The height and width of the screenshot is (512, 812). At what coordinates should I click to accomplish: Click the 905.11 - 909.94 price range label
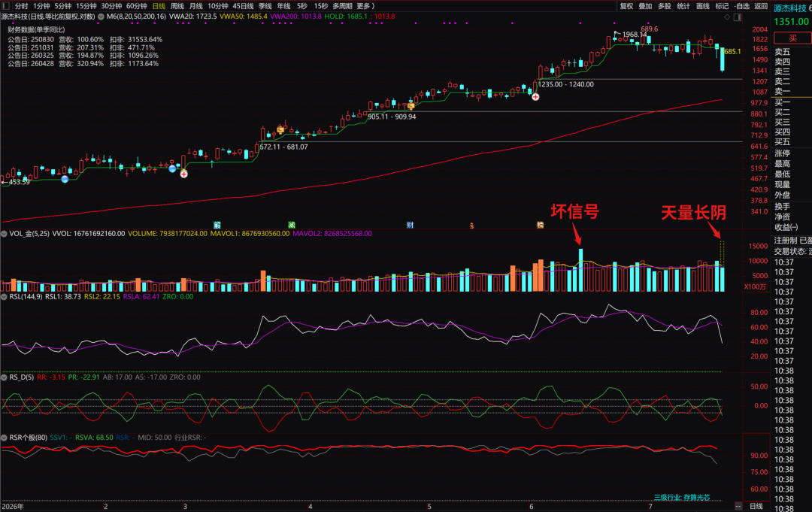pos(392,117)
